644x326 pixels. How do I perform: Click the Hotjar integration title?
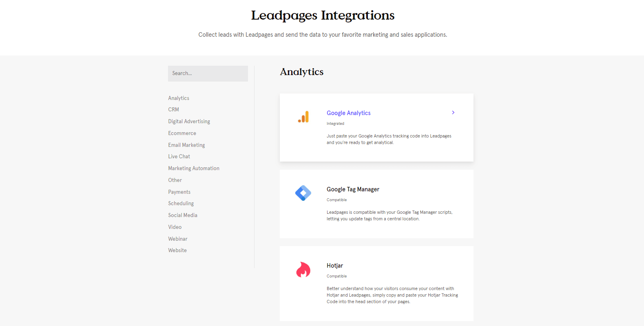tap(335, 266)
